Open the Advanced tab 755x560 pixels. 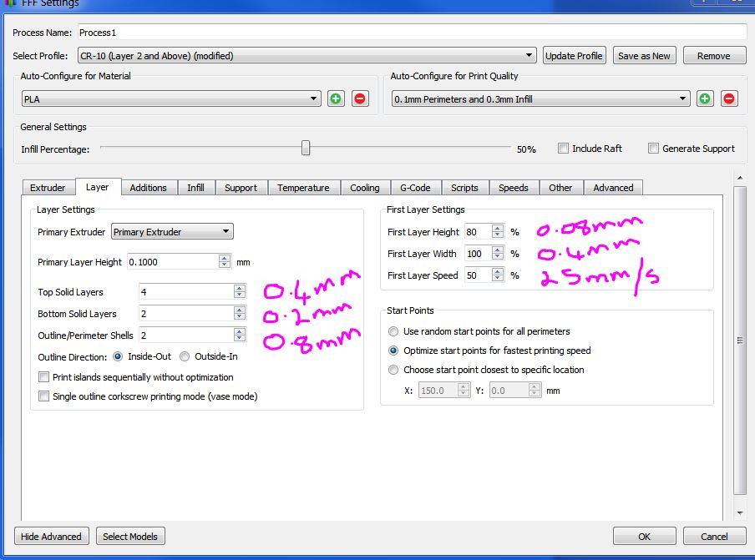pos(613,188)
